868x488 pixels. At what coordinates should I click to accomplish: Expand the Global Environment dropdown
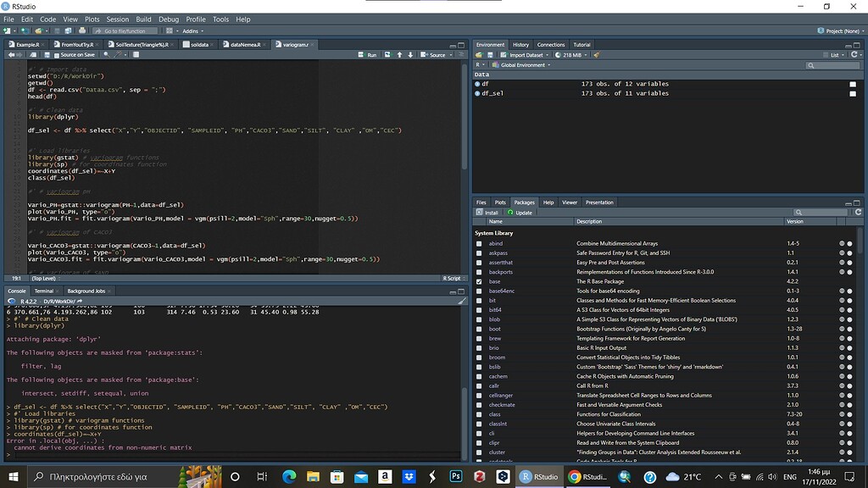[524, 64]
